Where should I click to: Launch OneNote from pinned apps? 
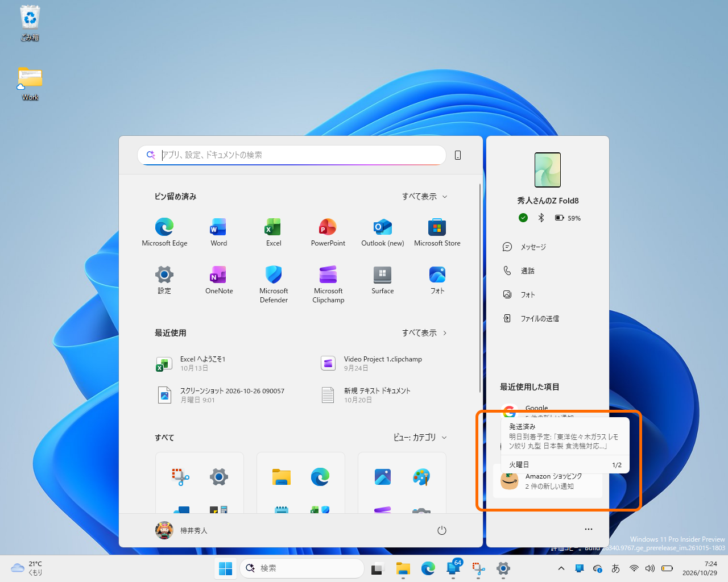point(219,280)
